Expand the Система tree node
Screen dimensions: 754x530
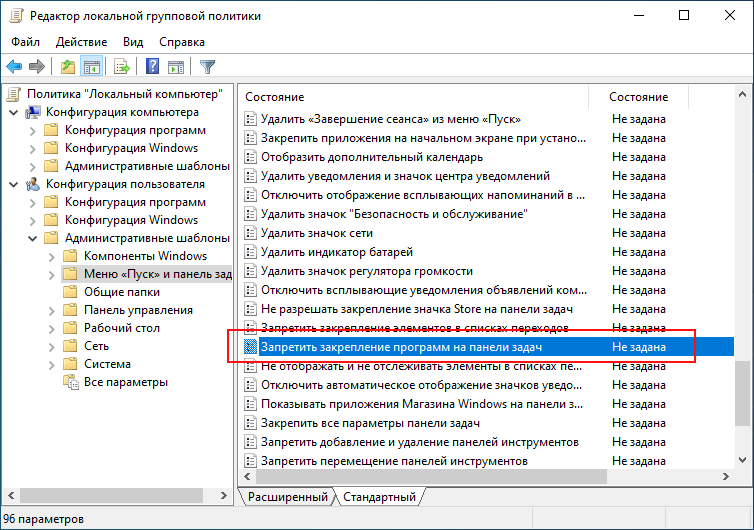tap(51, 365)
